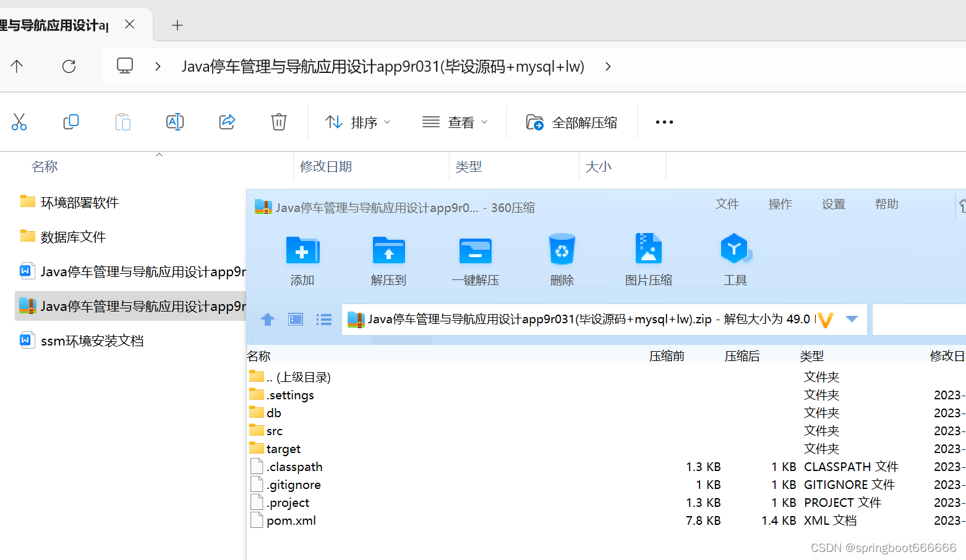Sort by 修改日期 column in Explorer
The image size is (966, 560).
pyautogui.click(x=326, y=166)
